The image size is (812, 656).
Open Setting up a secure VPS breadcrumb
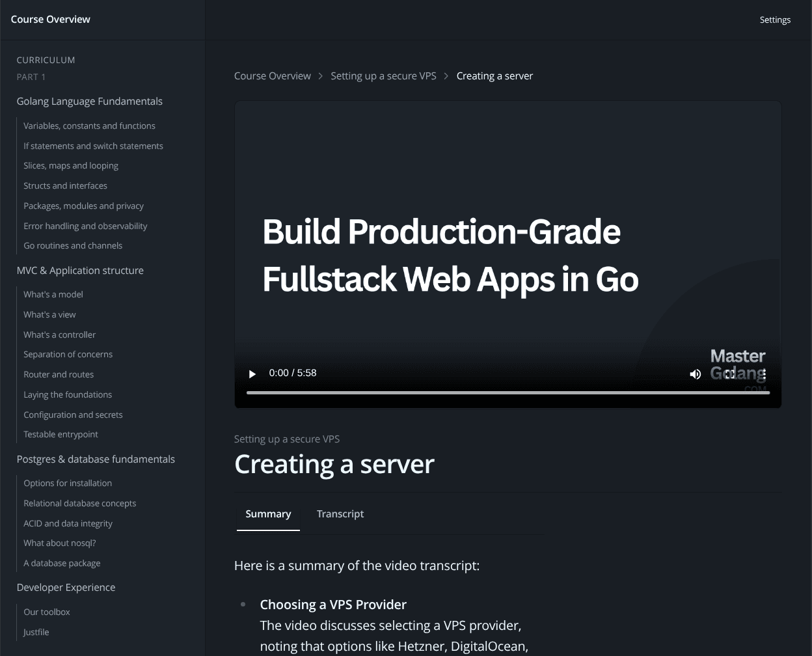click(x=383, y=75)
